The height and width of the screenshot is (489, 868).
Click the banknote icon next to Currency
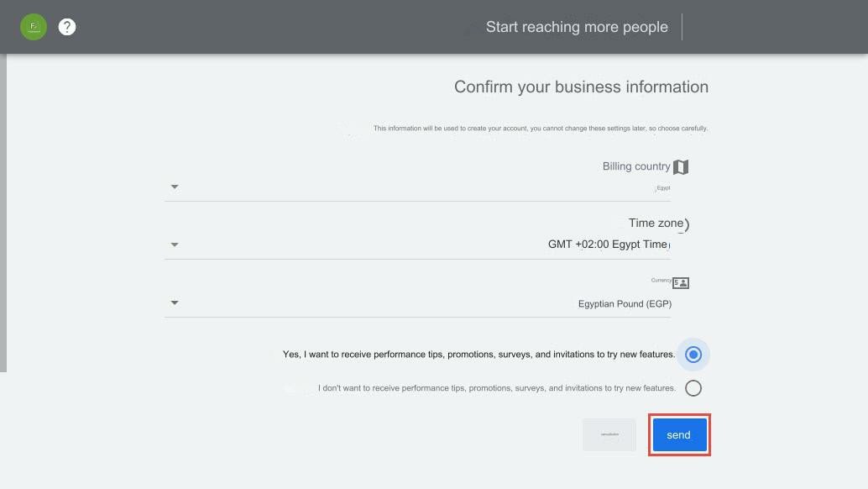(680, 282)
